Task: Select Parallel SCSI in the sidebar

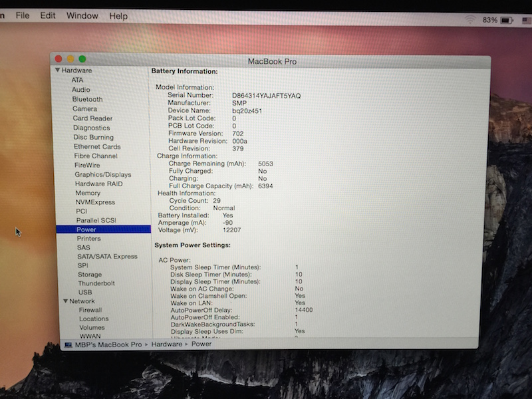Action: [x=96, y=220]
